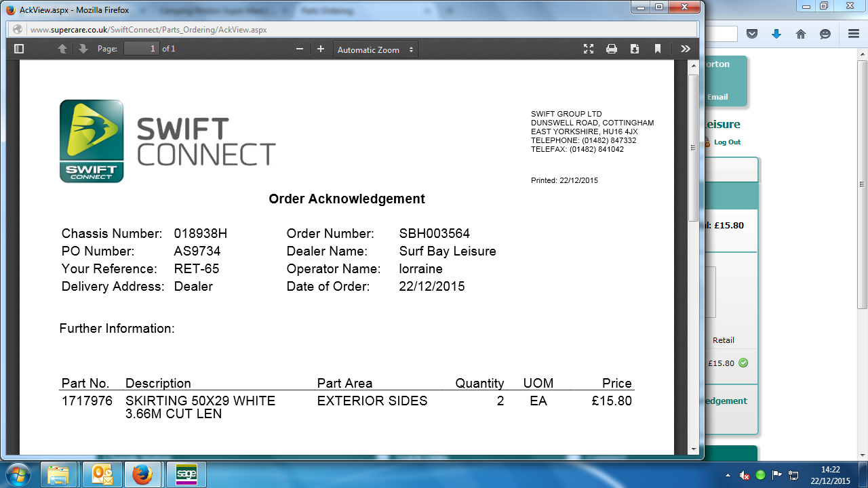Open the PDF current view bookmark

click(x=658, y=49)
